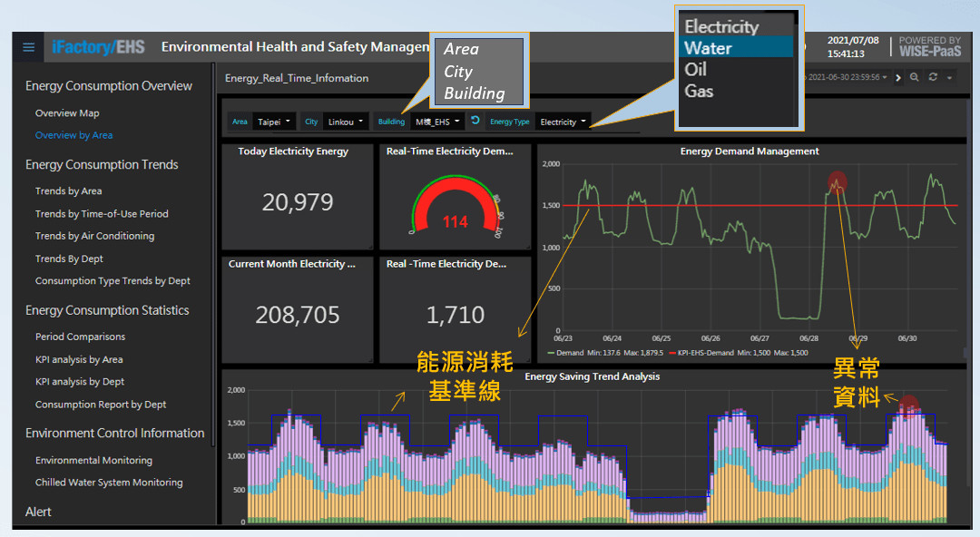
Task: Open Environmental Monitoring
Action: [93, 460]
